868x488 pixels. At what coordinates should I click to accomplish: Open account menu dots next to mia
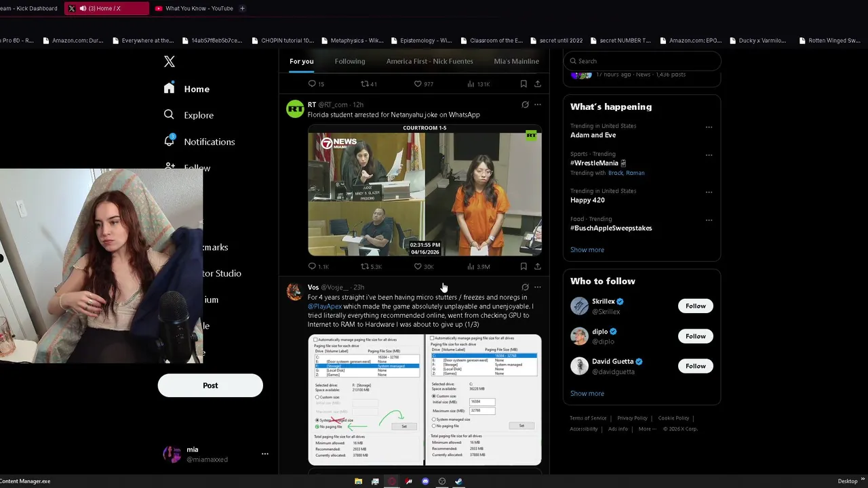click(265, 454)
